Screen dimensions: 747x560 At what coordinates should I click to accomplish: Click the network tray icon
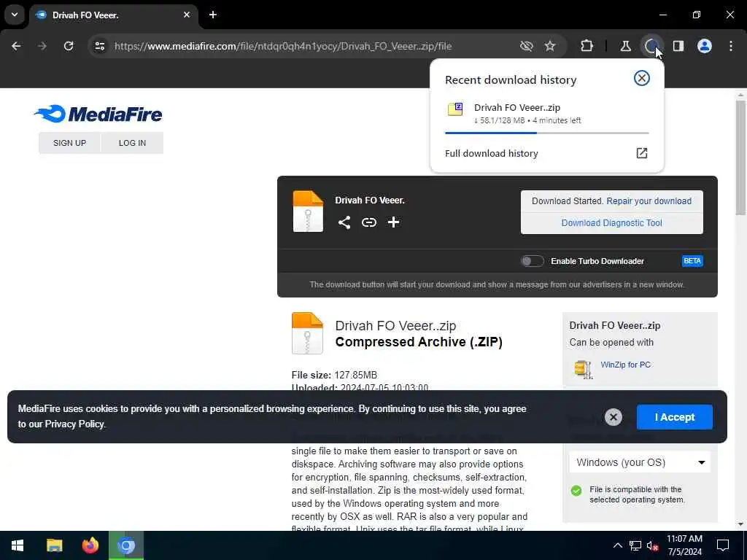(635, 545)
